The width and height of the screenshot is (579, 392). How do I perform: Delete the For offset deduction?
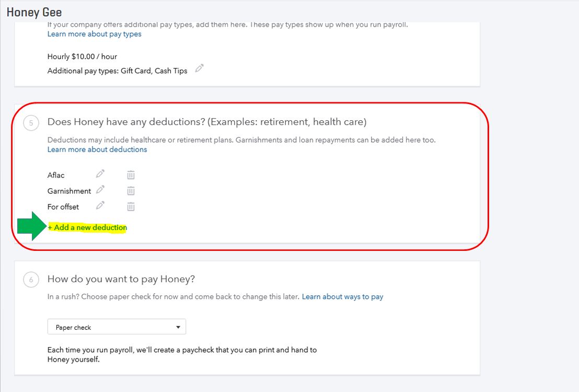[131, 206]
